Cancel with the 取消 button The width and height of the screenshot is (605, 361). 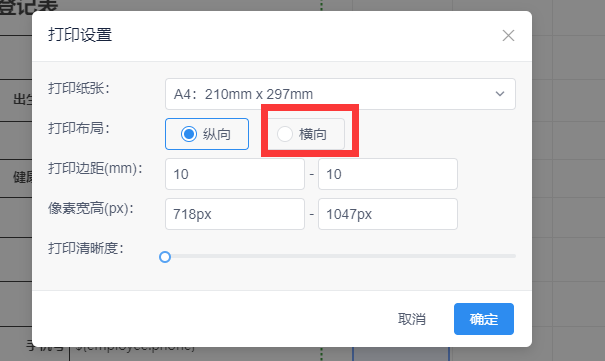(x=412, y=319)
